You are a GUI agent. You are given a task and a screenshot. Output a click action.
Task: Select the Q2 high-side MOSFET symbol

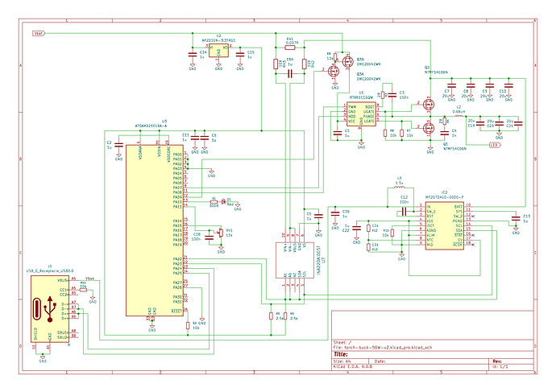point(429,105)
